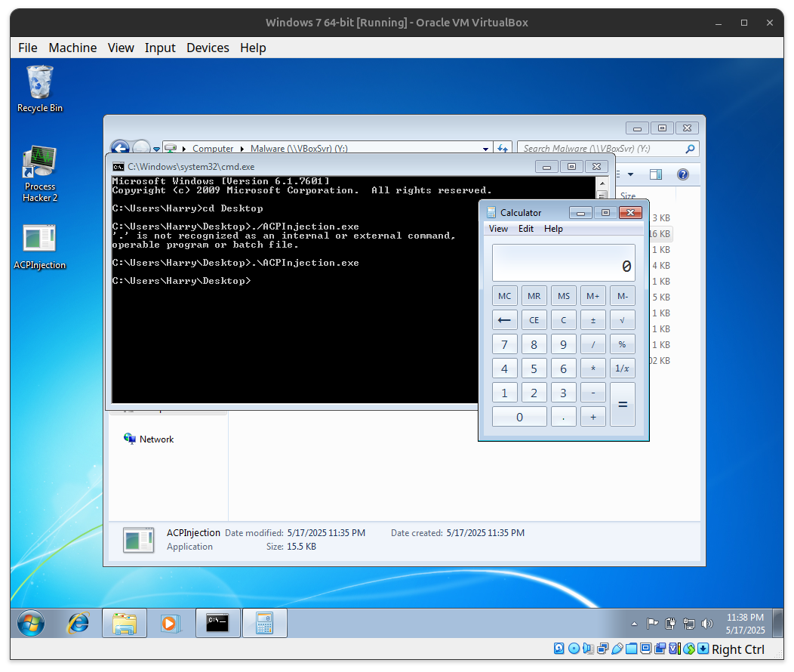The width and height of the screenshot is (794, 672).
Task: Open VirtualBox Input menu
Action: coord(160,48)
